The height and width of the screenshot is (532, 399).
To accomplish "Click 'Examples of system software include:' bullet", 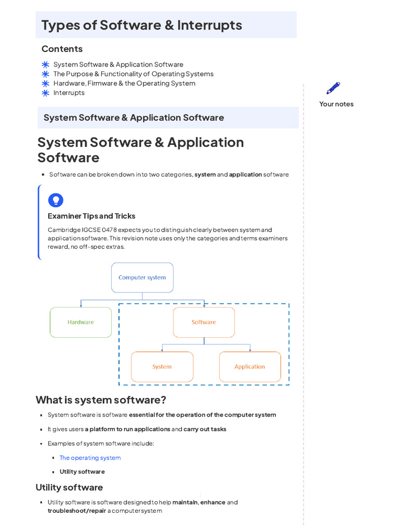I will point(101,444).
